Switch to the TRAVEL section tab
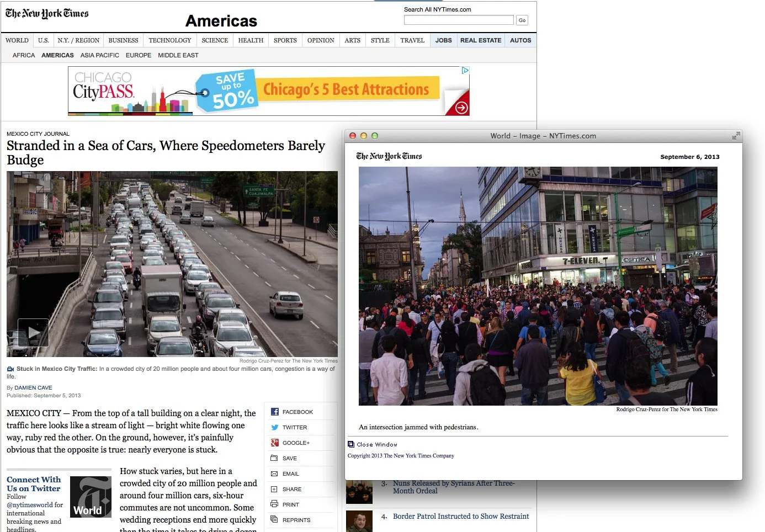 point(412,40)
